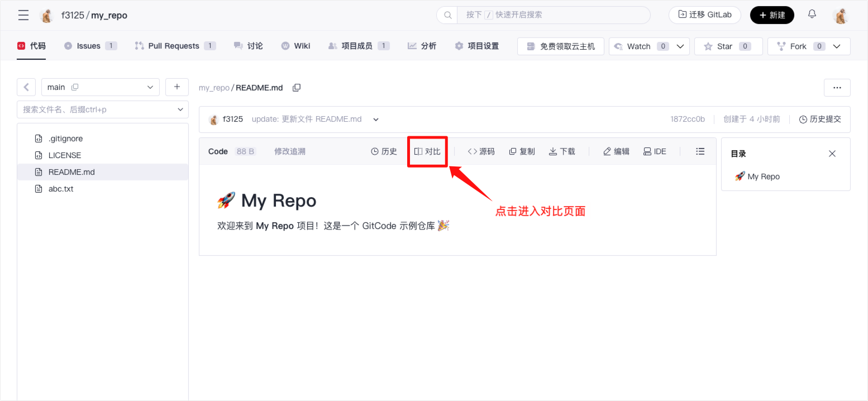Switch to 源码 source view
The height and width of the screenshot is (401, 868).
tap(481, 151)
